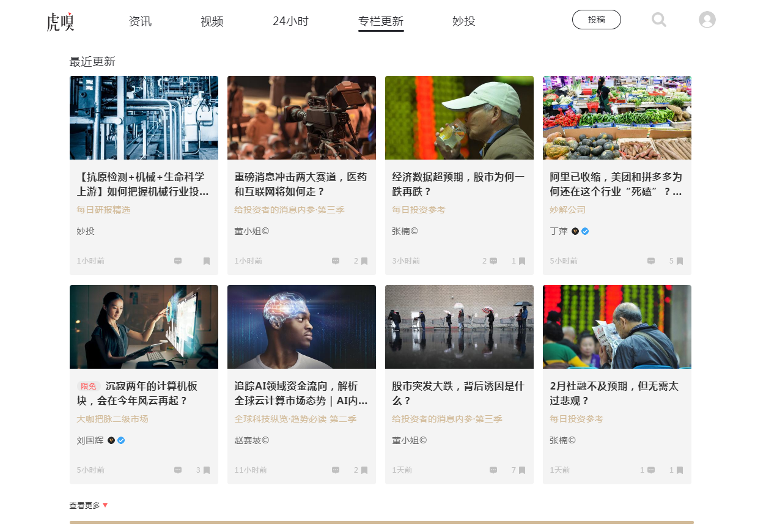Bookmark icon on 沉寂两年的计算机板块 card
The image size is (766, 532).
(207, 470)
